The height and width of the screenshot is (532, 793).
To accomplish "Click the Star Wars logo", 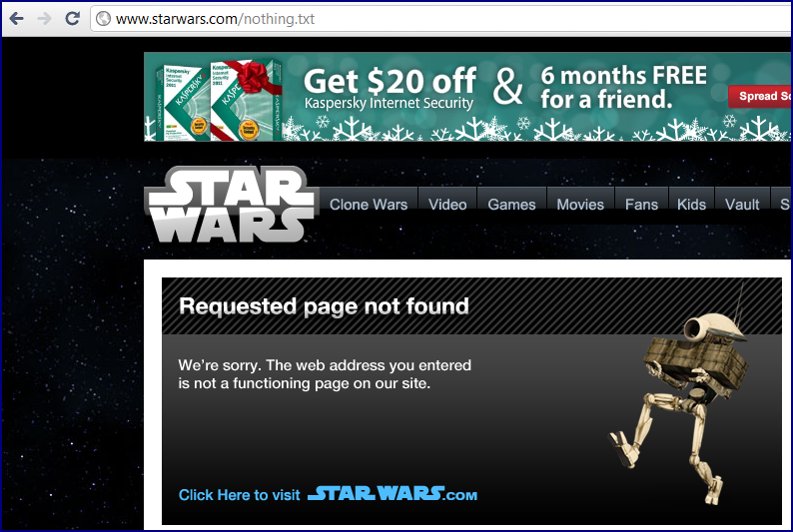I will (231, 204).
